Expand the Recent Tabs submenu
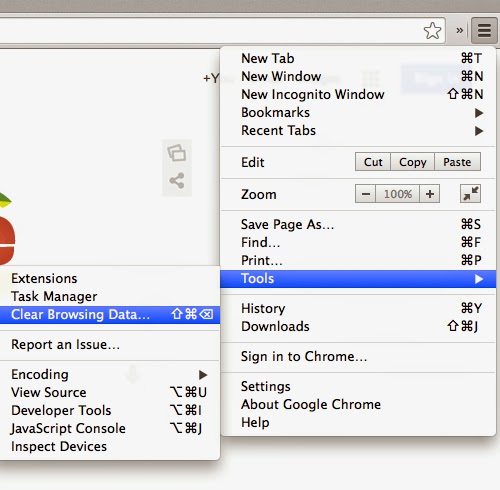Viewport: 500px width, 490px height. (358, 131)
